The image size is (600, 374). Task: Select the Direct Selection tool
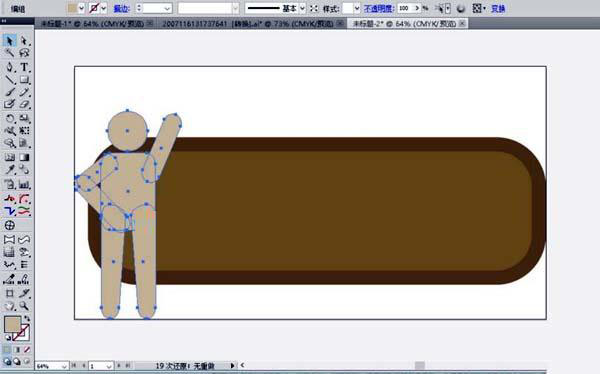point(24,41)
